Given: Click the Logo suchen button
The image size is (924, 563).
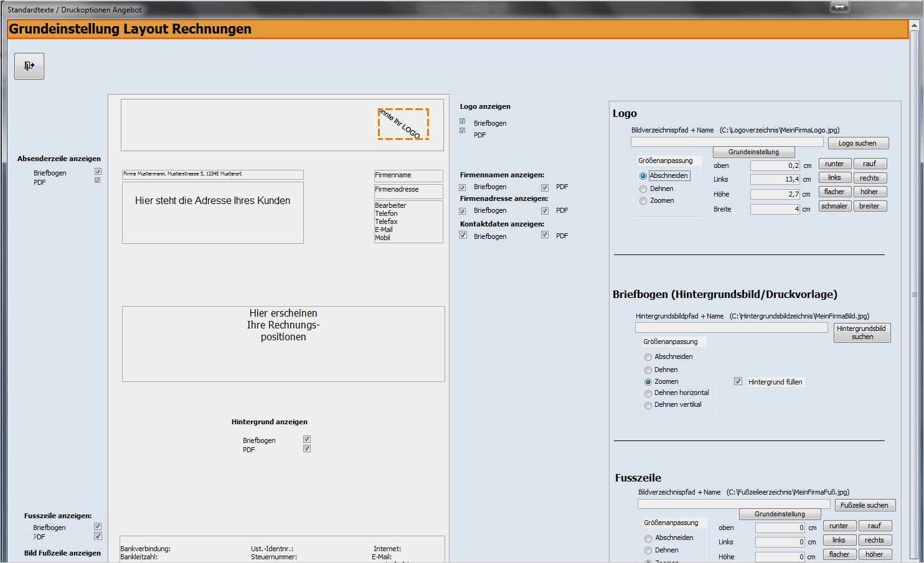Looking at the screenshot, I should pyautogui.click(x=857, y=143).
